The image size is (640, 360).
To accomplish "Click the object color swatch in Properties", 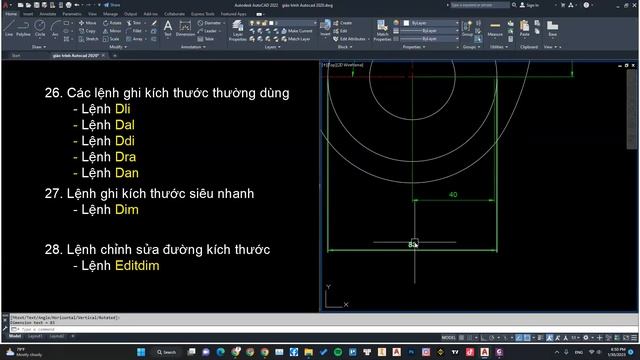I will click(x=406, y=23).
